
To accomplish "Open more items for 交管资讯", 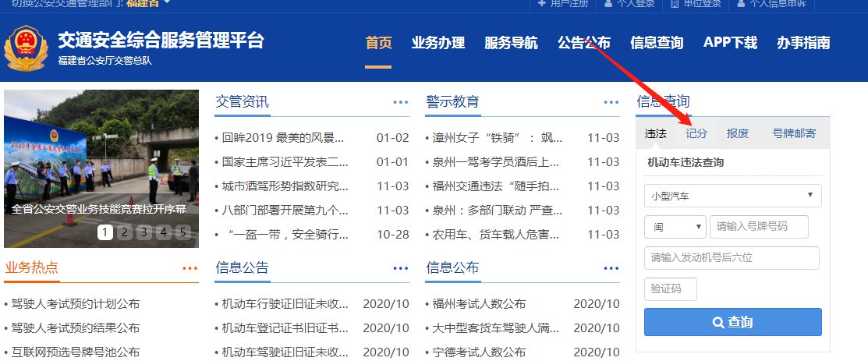I will click(401, 102).
